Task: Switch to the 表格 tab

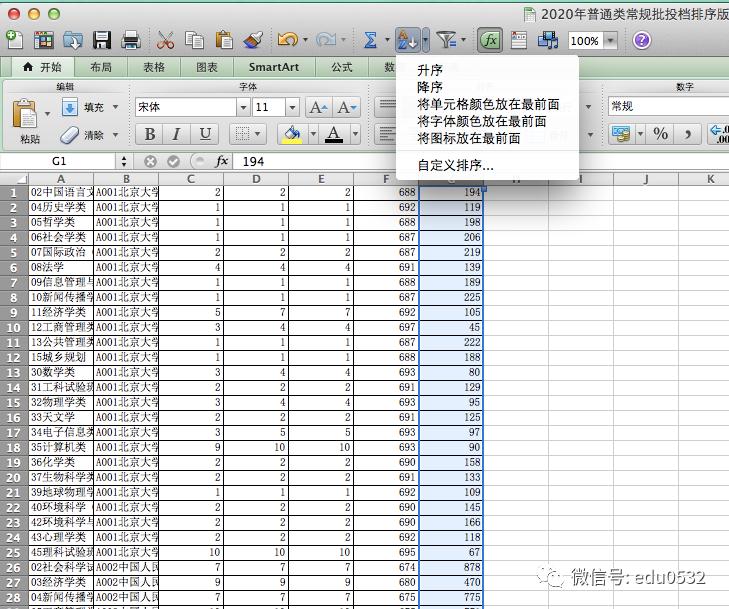Action: 154,67
